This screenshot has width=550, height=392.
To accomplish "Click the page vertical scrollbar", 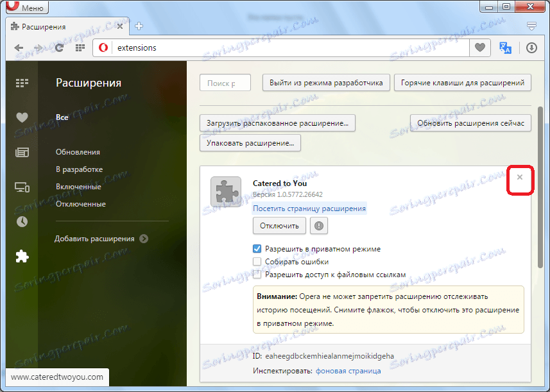I will (x=540, y=187).
